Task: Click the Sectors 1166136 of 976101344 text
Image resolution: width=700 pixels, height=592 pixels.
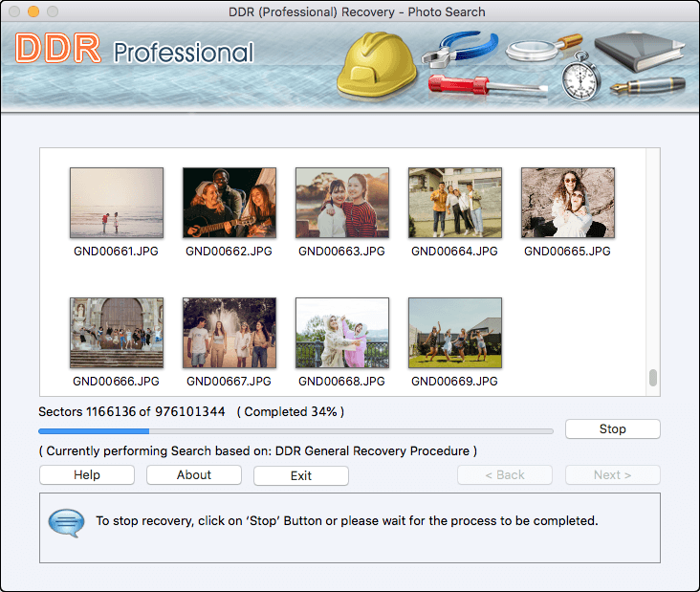Action: [132, 411]
